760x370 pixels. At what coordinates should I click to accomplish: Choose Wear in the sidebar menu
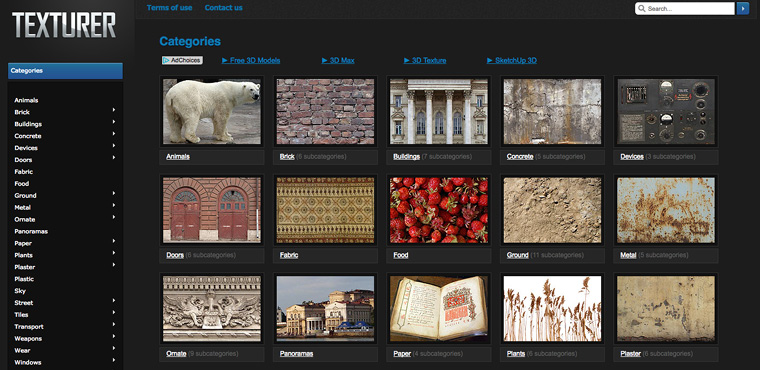pyautogui.click(x=22, y=350)
